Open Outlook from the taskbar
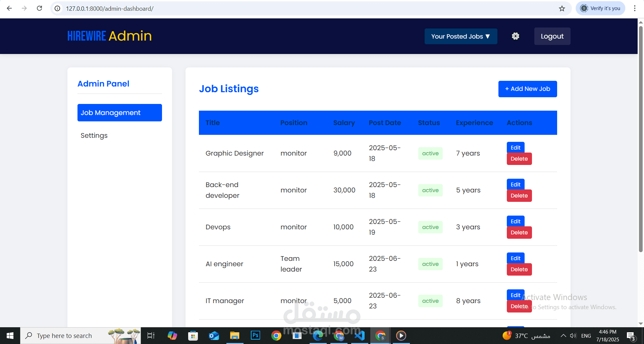644x344 pixels. (214, 335)
